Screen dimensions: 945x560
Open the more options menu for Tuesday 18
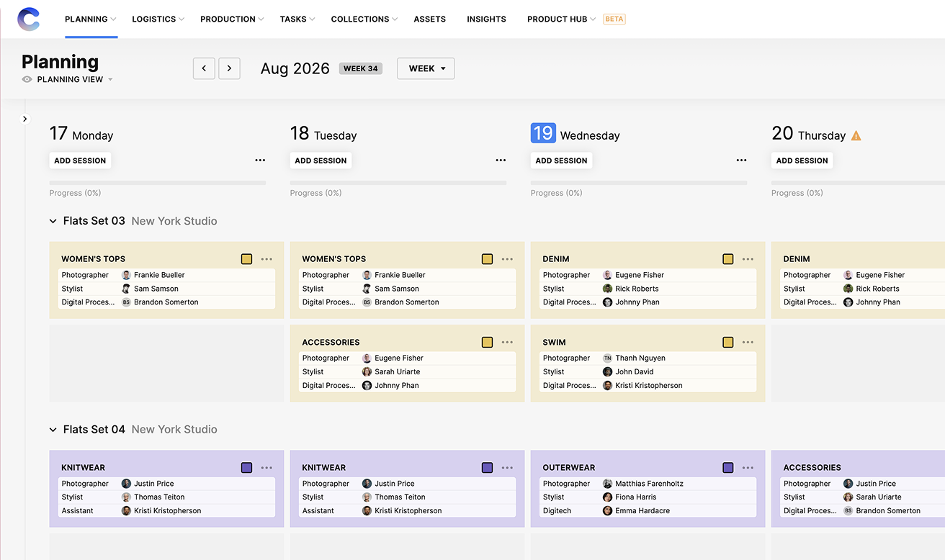click(x=501, y=161)
